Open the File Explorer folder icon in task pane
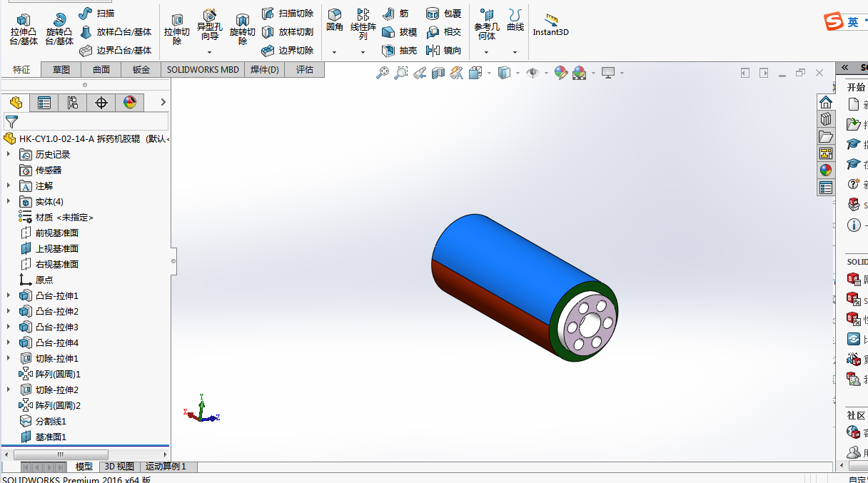 tap(826, 136)
